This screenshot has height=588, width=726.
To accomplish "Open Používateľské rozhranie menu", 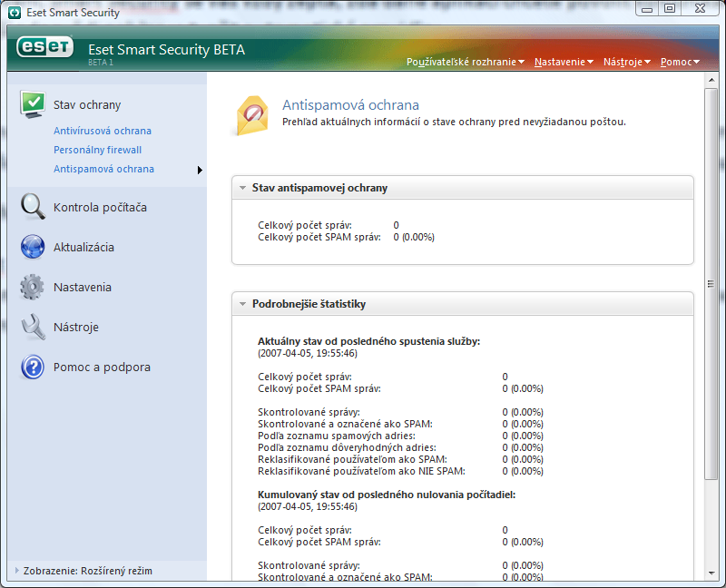I will click(466, 62).
